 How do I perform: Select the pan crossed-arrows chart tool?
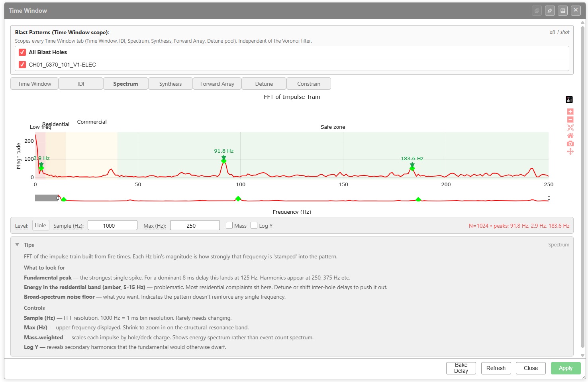pyautogui.click(x=570, y=152)
